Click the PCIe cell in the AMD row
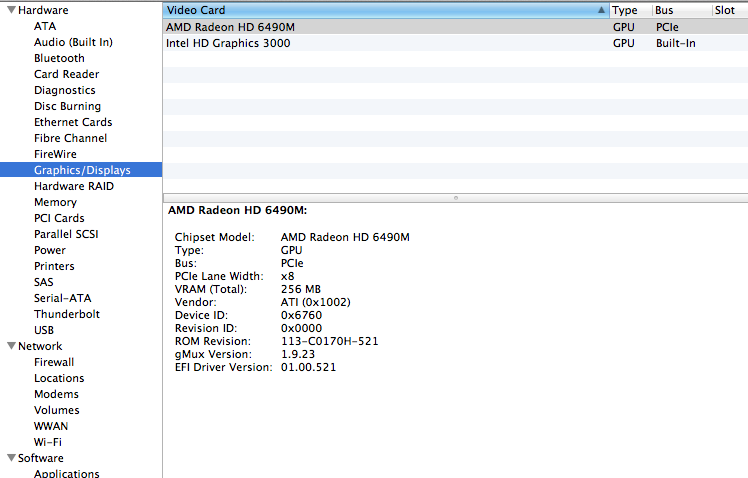 (x=667, y=27)
